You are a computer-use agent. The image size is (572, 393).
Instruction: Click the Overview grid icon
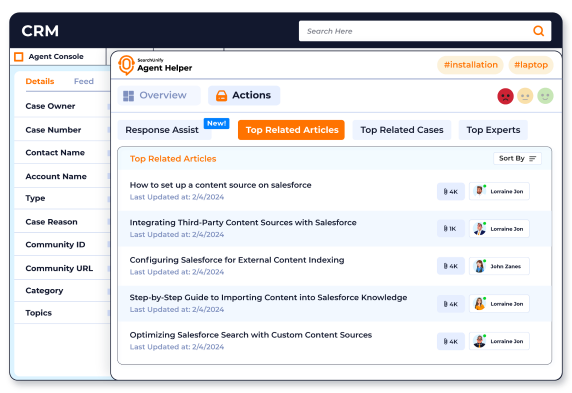(x=128, y=96)
